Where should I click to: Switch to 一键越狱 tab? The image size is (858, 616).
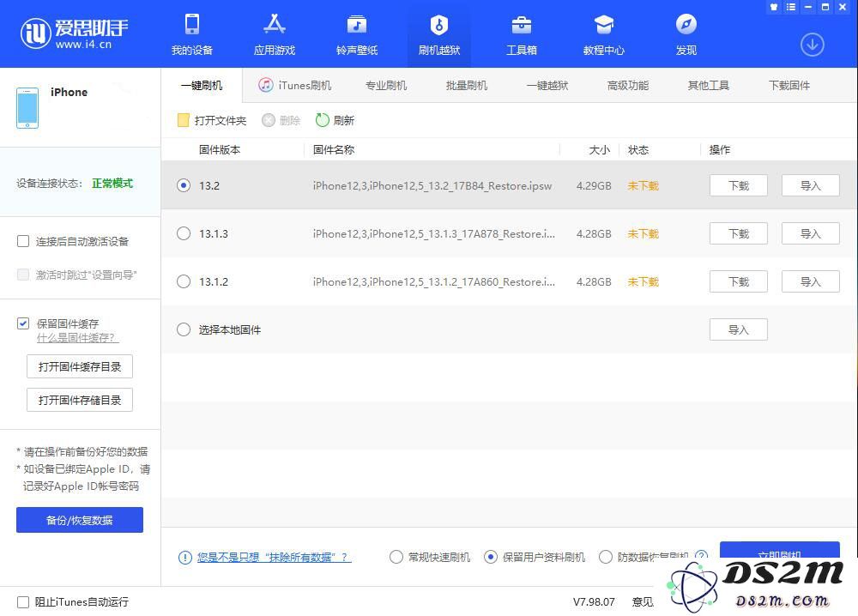(547, 85)
